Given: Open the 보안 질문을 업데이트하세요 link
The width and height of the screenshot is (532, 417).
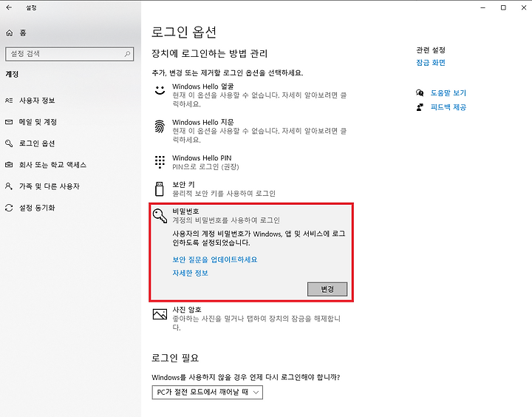Looking at the screenshot, I should (215, 260).
